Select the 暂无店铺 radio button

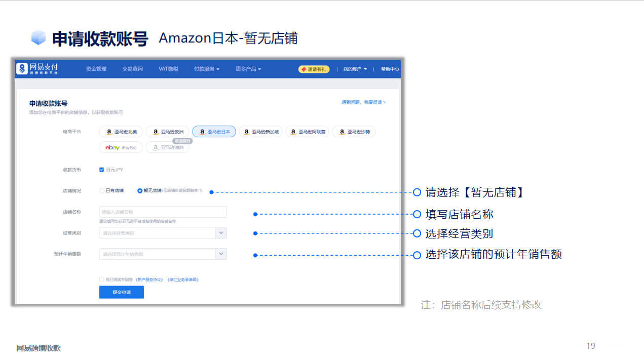pyautogui.click(x=140, y=191)
